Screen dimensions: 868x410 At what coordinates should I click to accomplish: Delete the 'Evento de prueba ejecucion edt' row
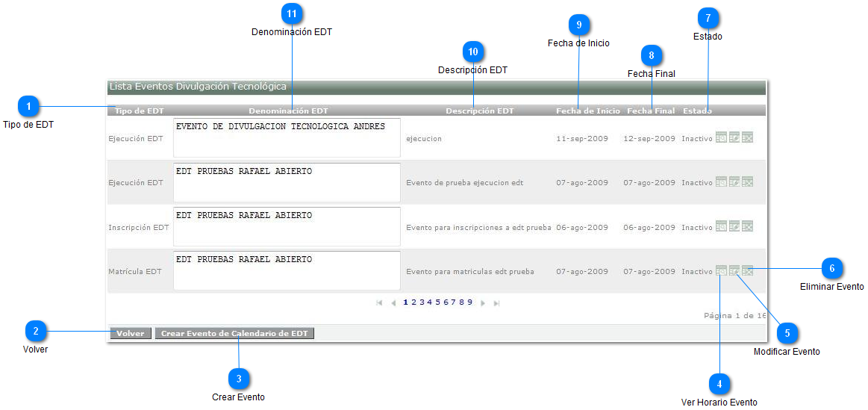(747, 181)
